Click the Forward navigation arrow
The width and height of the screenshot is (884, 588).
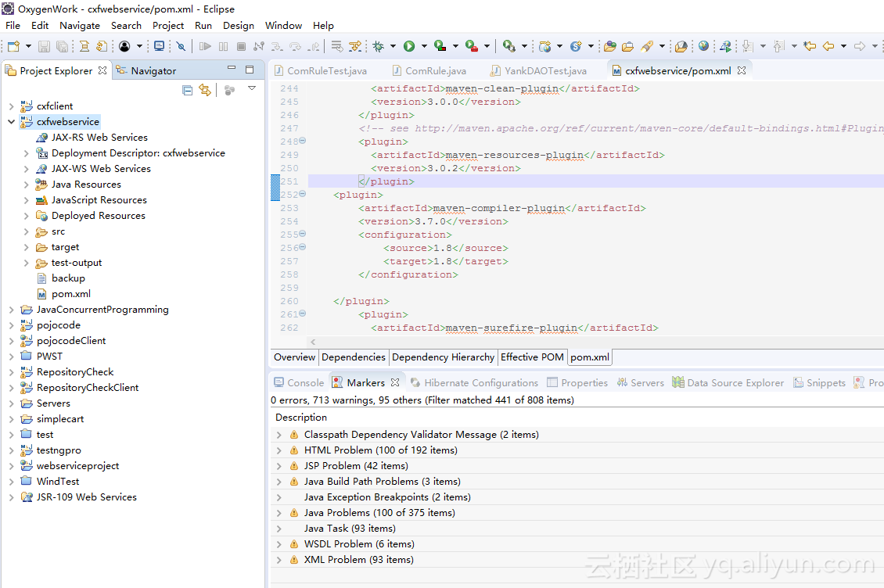point(860,46)
